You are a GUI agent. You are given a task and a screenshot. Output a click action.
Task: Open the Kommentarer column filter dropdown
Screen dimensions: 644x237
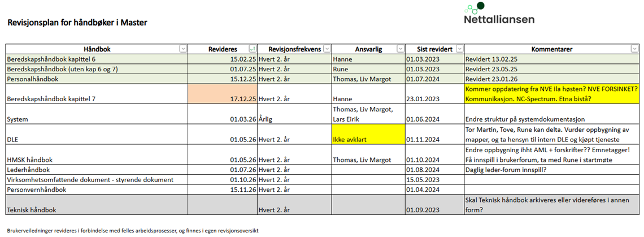pos(634,49)
